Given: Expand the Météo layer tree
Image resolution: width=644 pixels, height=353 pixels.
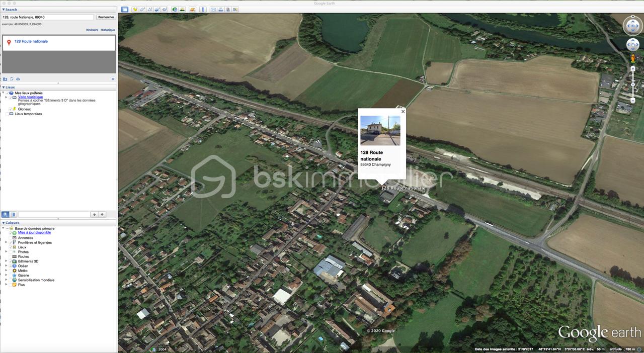Looking at the screenshot, I should (x=6, y=271).
